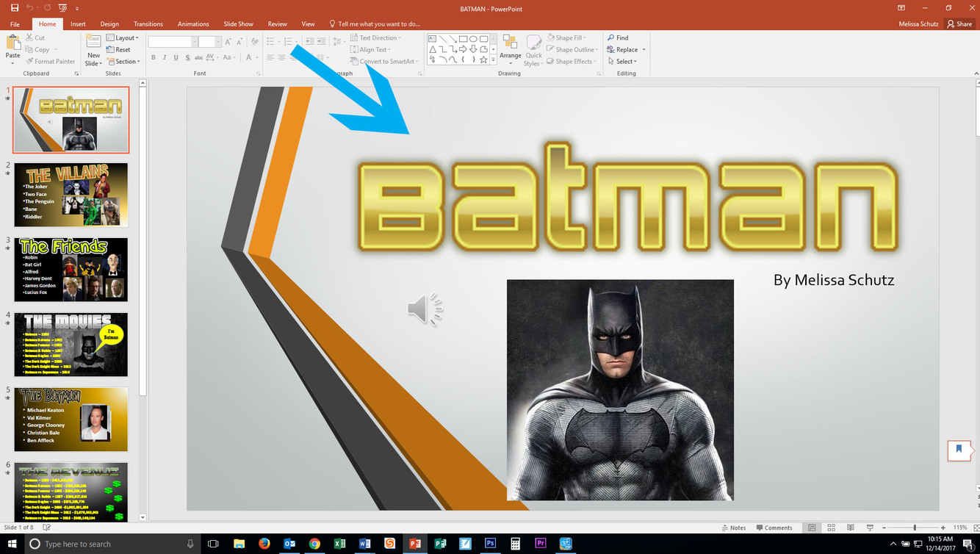The image size is (980, 554).
Task: Click the Batman photo on the slide
Action: [x=620, y=389]
